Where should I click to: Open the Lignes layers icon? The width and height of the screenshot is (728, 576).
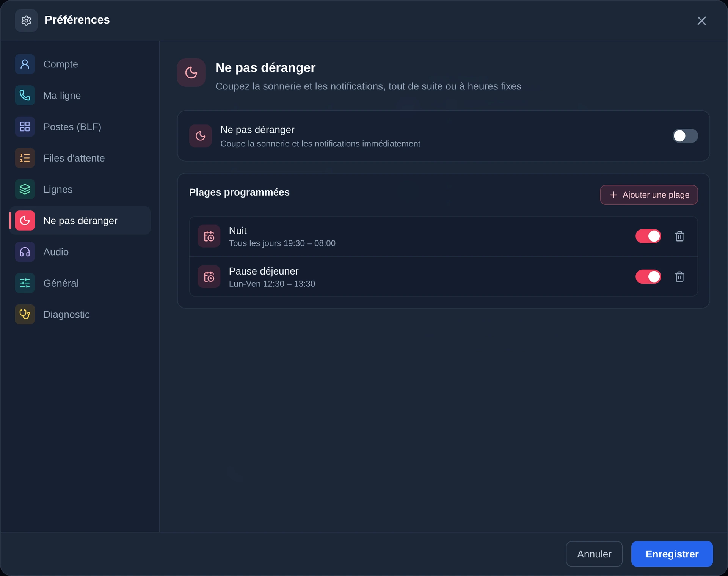click(25, 189)
